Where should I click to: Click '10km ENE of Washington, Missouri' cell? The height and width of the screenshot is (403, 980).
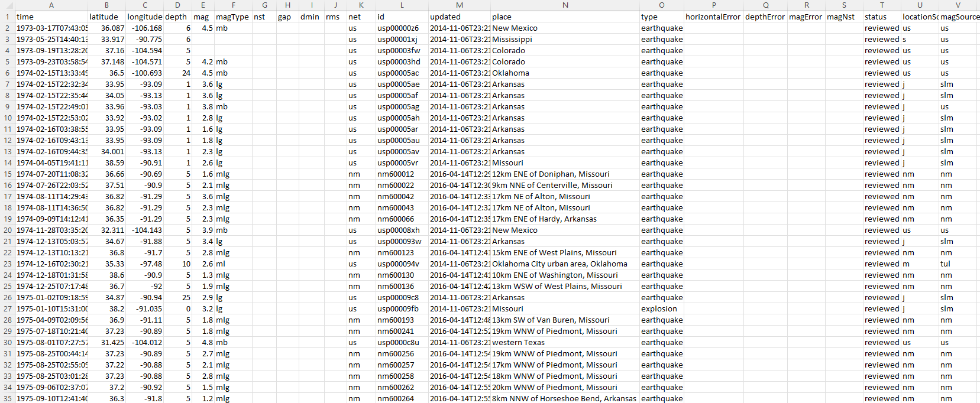tap(565, 275)
